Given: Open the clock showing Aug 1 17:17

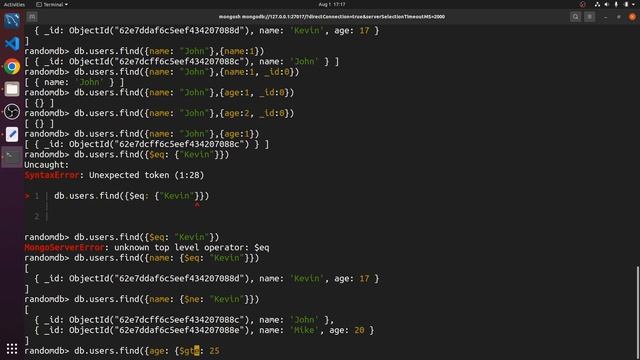Looking at the screenshot, I should (x=332, y=4).
